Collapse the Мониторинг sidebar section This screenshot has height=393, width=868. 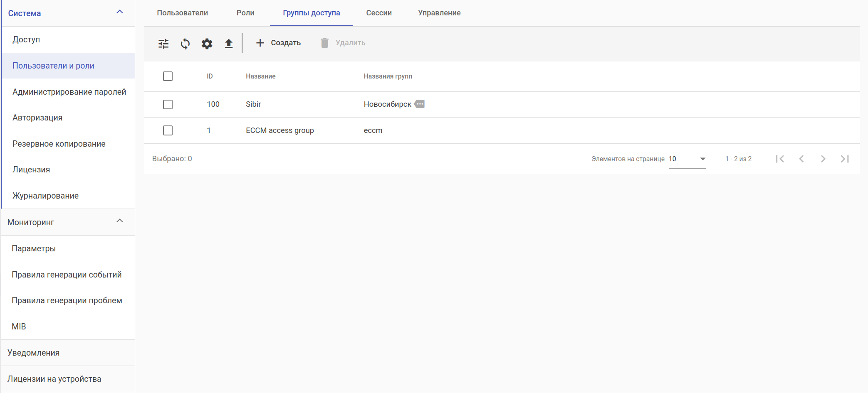pyautogui.click(x=120, y=221)
